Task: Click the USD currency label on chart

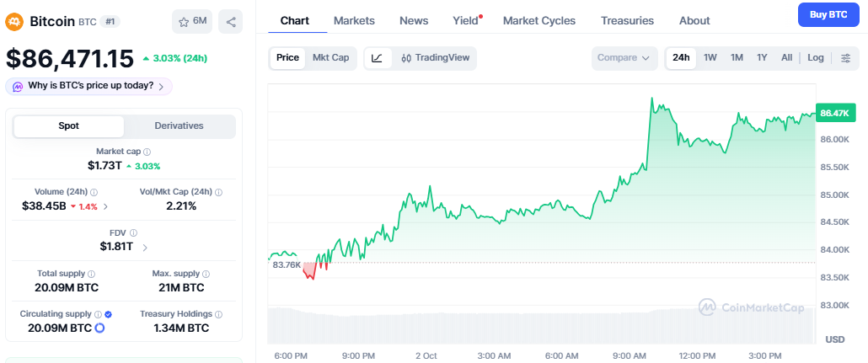Action: tap(835, 339)
